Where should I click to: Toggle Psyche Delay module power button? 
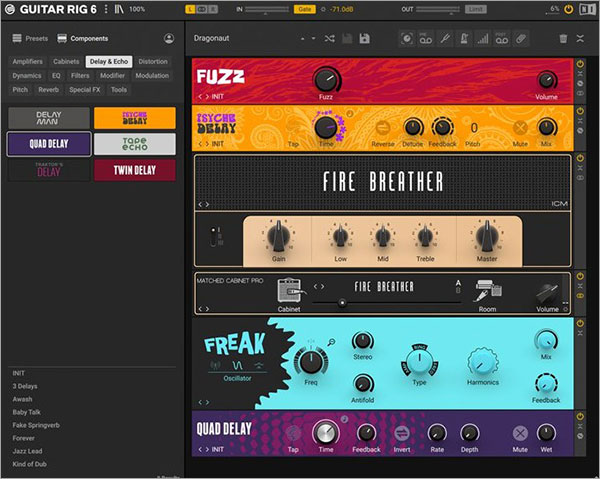point(580,111)
